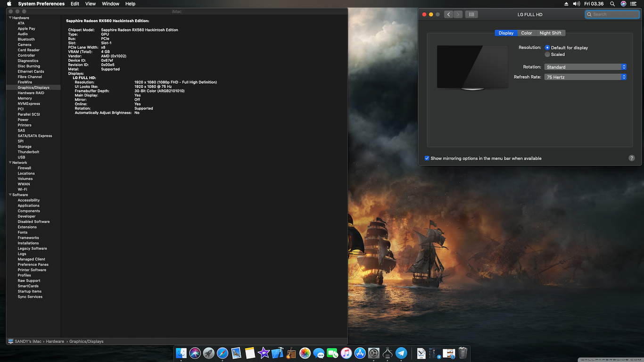Open Xcode hammer icon in Dock
644x362 pixels.
(278, 353)
